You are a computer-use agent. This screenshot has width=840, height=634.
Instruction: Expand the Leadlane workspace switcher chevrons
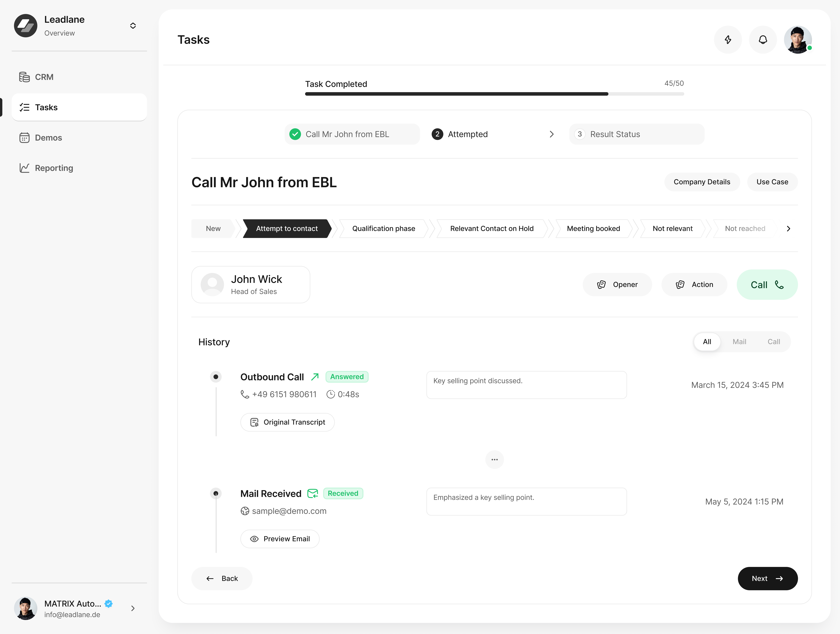133,25
